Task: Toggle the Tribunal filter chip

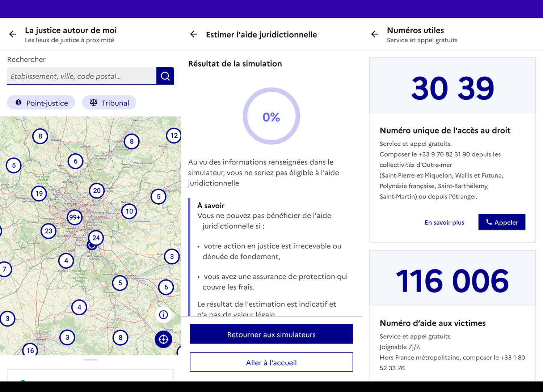Action: [109, 103]
